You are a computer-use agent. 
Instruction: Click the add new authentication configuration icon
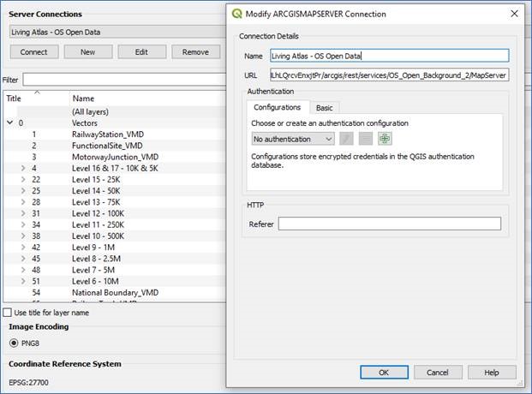pos(385,139)
